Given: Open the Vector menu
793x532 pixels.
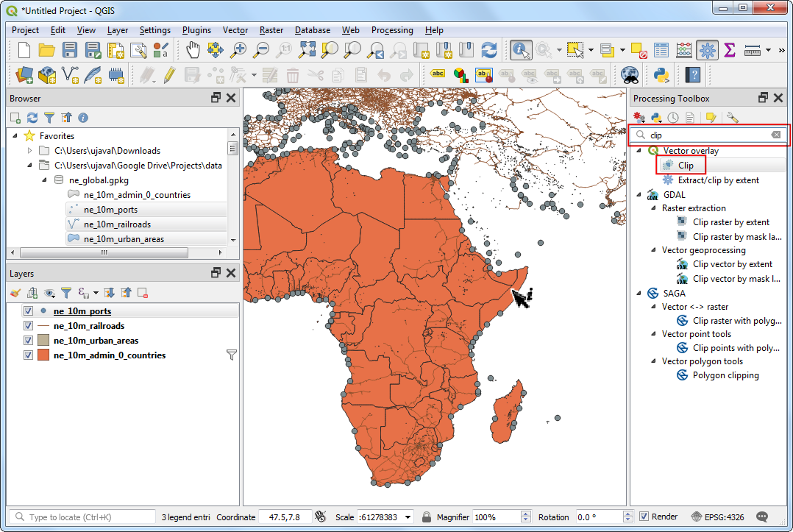Looking at the screenshot, I should (235, 30).
